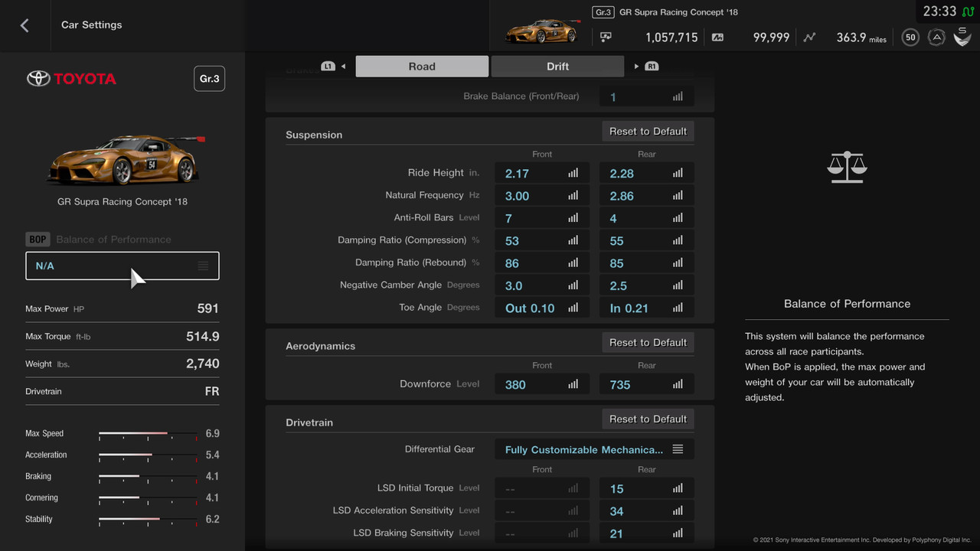Click bars icon next to rear Negative Camber
The width and height of the screenshot is (980, 551).
pos(678,285)
